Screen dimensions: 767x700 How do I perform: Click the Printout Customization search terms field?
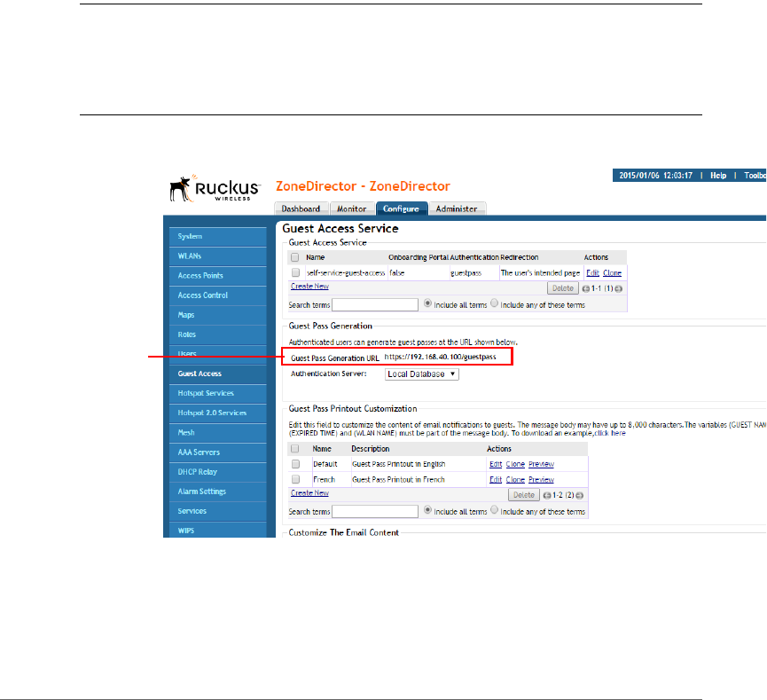375,512
